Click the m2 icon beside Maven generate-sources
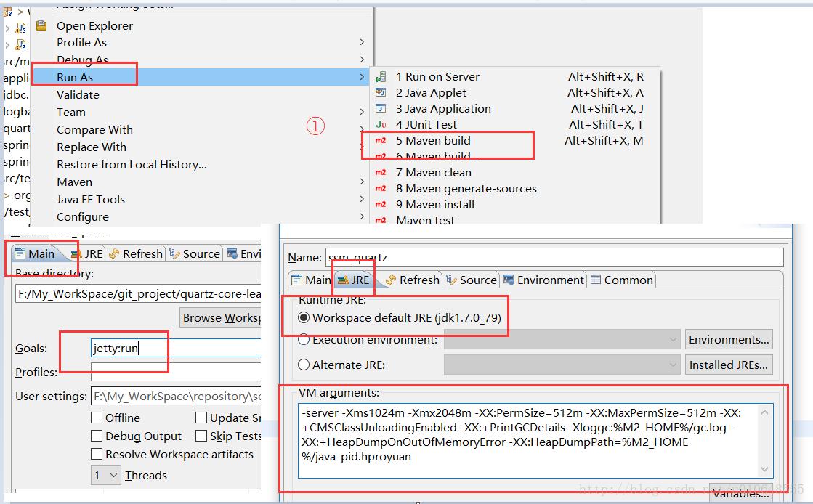 click(381, 189)
